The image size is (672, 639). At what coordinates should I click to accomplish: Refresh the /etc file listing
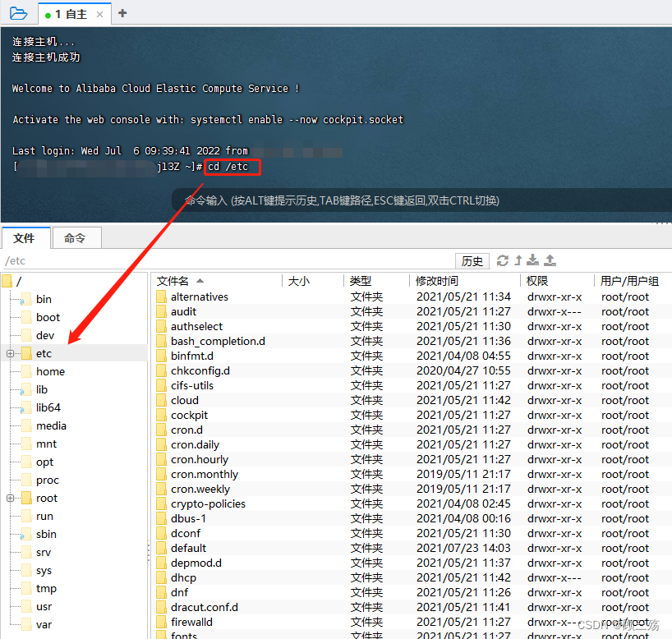tap(501, 260)
